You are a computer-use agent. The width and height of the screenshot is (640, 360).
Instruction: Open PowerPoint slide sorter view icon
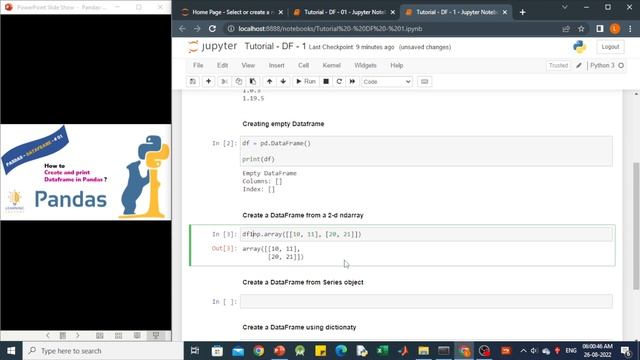point(118,336)
